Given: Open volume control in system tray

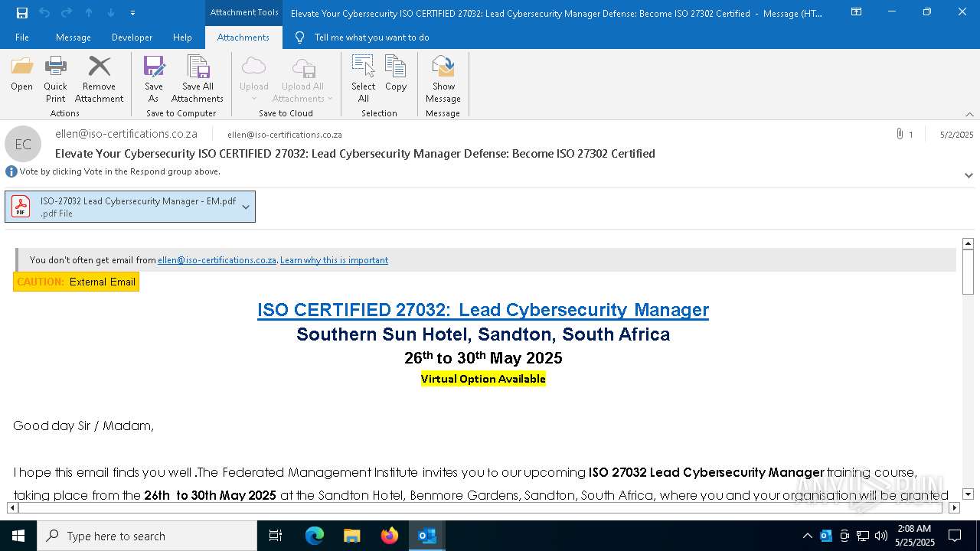Looking at the screenshot, I should pos(881,536).
